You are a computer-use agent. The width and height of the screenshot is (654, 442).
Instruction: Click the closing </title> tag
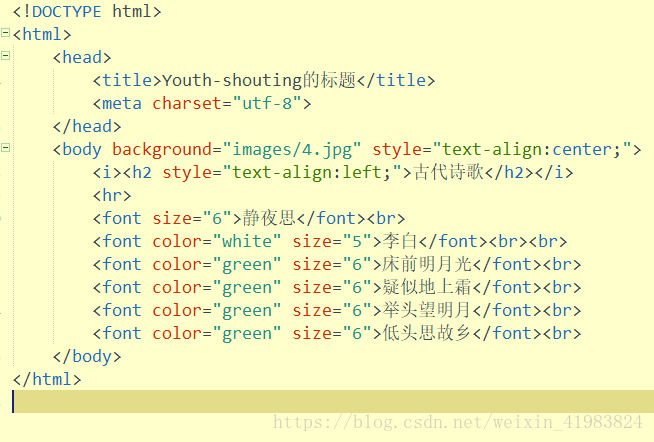coord(396,80)
